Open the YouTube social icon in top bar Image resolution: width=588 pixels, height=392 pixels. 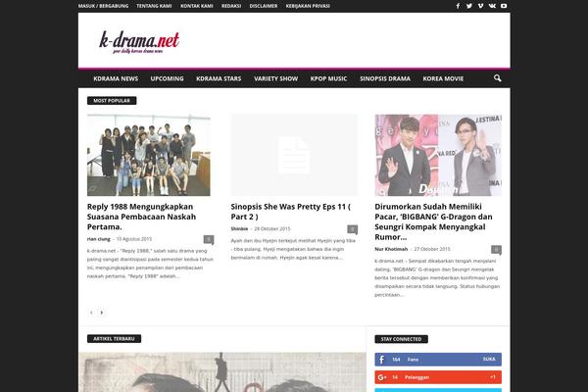pyautogui.click(x=504, y=6)
